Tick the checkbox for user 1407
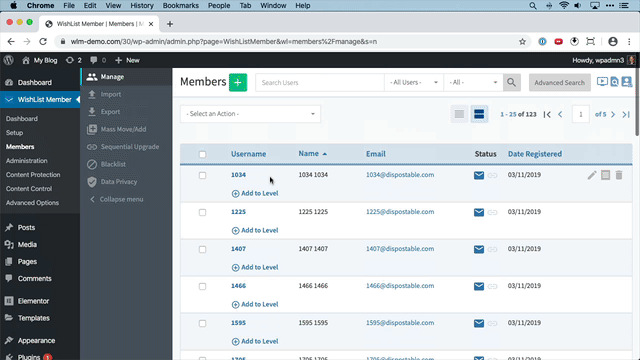This screenshot has width=640, height=360. [202, 249]
